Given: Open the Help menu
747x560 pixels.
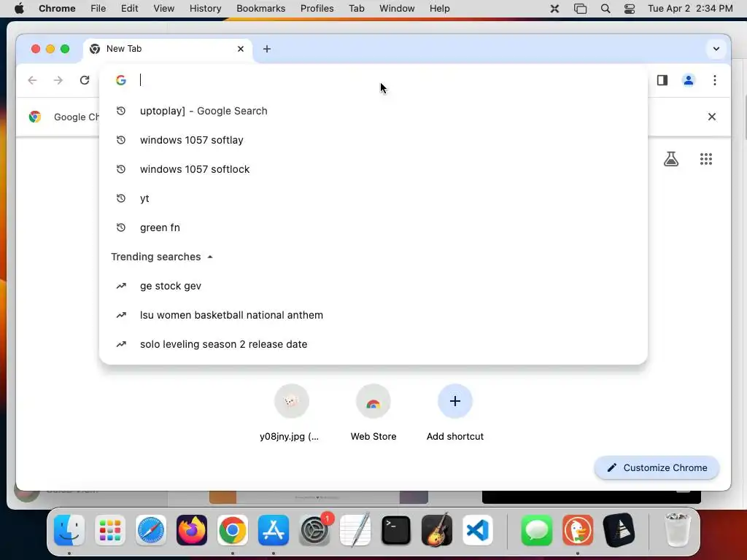Looking at the screenshot, I should click(x=439, y=9).
